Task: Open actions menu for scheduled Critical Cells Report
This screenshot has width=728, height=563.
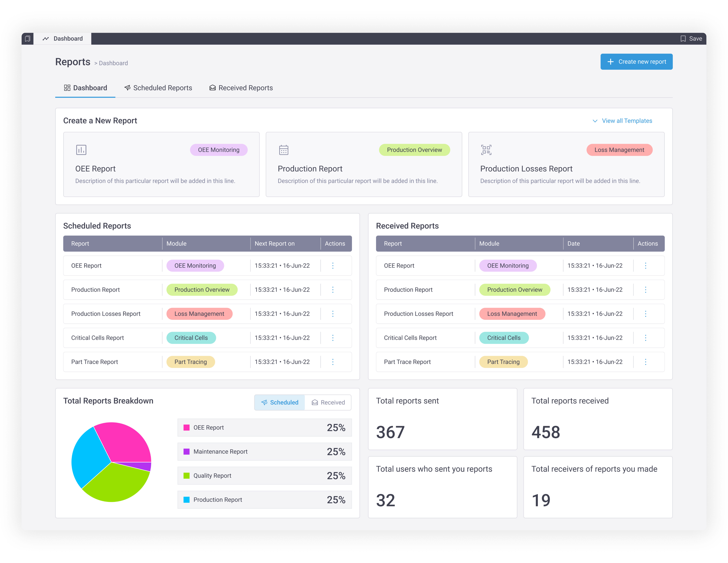Action: pos(333,338)
